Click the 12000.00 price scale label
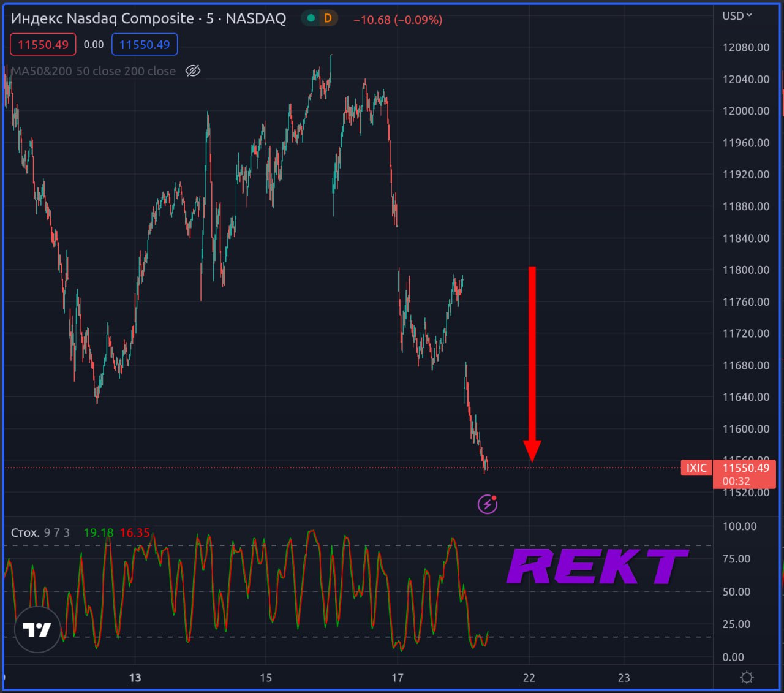Screen dimensions: 784x693 tap(746, 111)
